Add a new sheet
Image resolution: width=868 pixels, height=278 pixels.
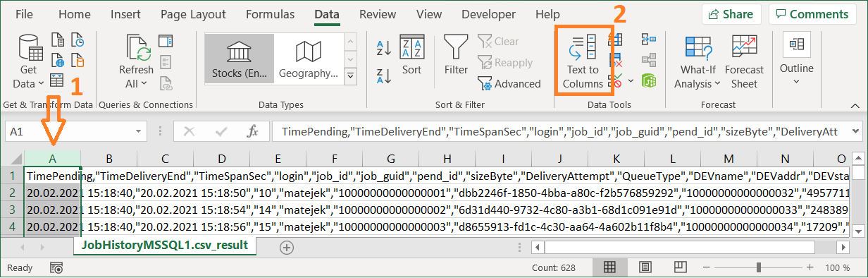tap(287, 247)
